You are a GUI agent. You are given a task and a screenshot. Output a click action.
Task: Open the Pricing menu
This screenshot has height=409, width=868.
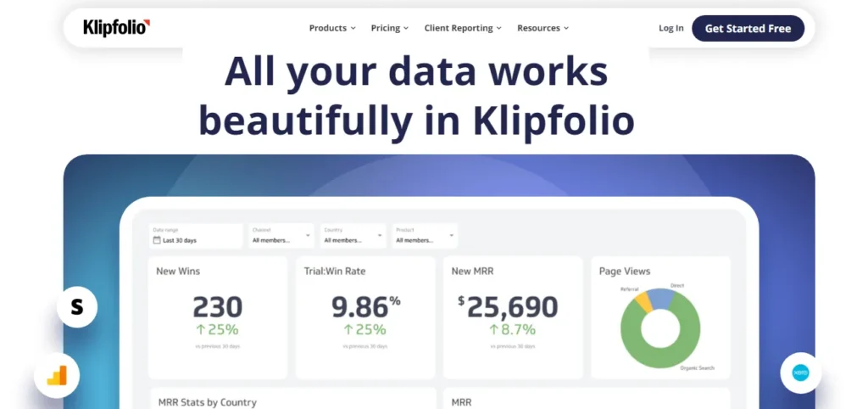tap(390, 28)
